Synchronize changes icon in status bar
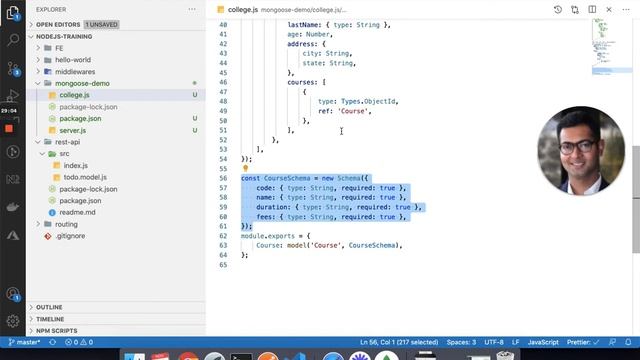 (53, 342)
